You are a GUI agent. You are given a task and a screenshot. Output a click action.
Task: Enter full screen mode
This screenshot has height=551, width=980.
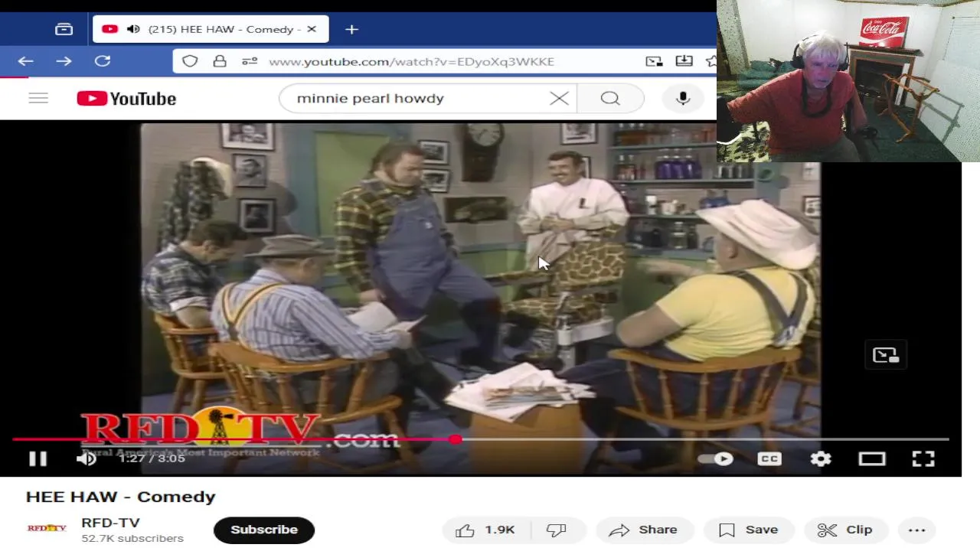[x=923, y=458]
